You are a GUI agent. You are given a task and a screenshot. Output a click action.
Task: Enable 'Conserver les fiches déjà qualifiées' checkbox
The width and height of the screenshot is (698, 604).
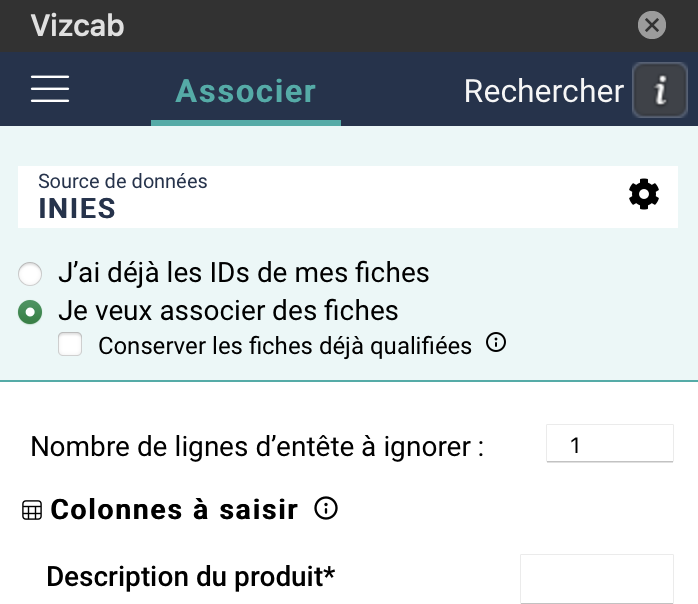70,345
